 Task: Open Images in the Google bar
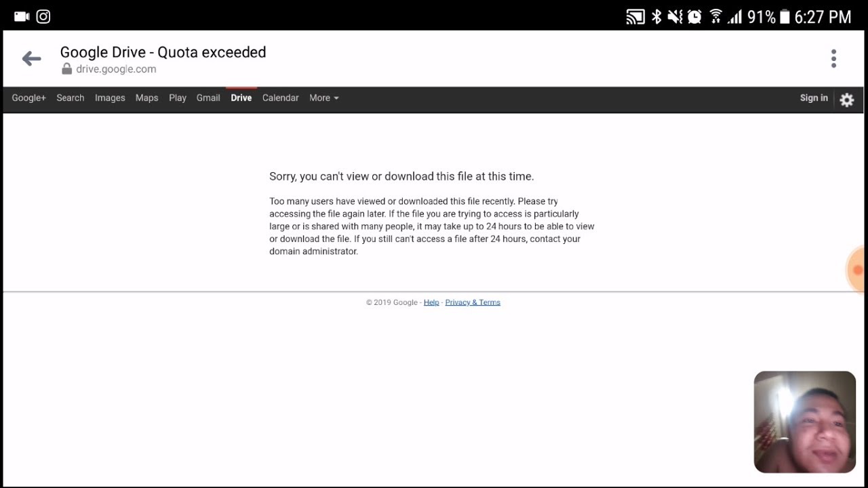click(x=110, y=98)
